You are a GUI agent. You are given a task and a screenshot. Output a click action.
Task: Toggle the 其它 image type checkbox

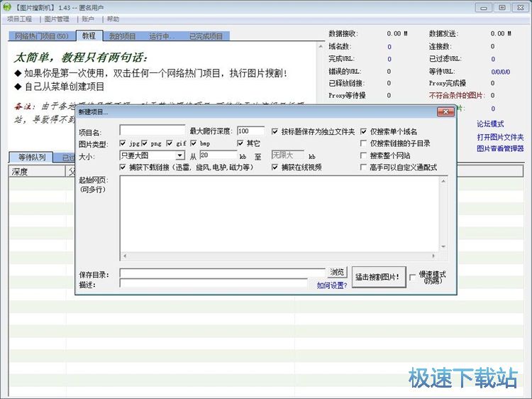[240, 143]
